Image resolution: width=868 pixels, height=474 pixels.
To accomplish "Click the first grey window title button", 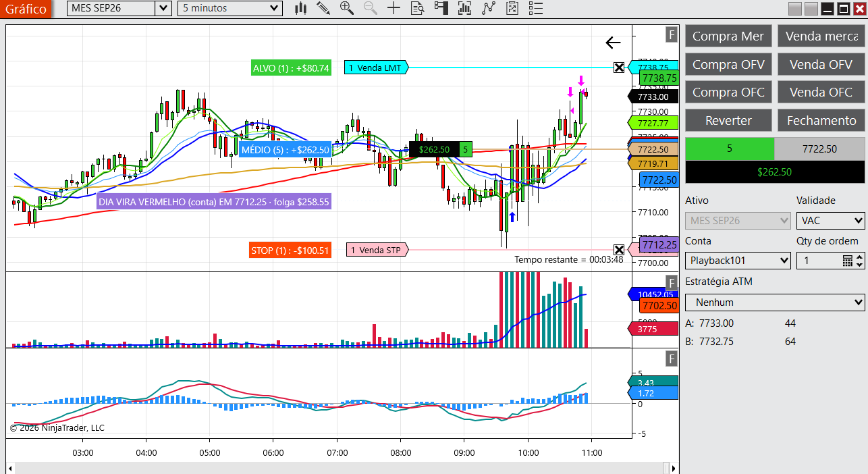I will point(795,8).
